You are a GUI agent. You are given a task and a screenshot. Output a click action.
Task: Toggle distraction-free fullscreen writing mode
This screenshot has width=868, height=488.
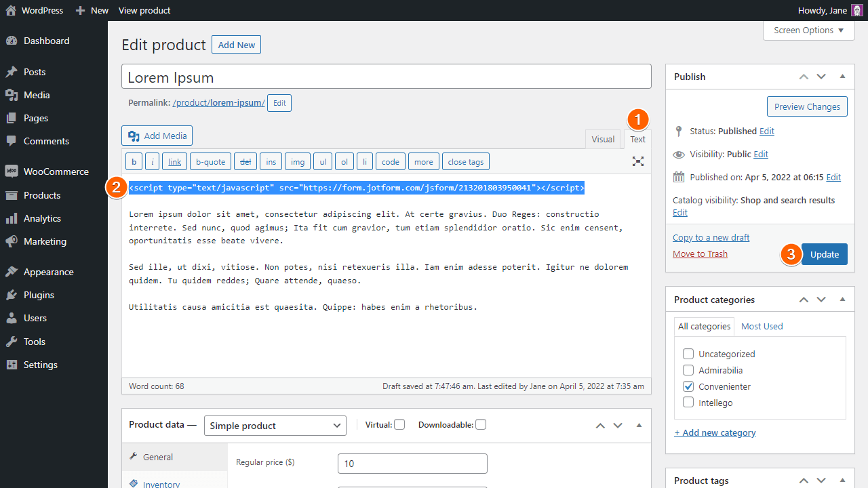coord(637,161)
